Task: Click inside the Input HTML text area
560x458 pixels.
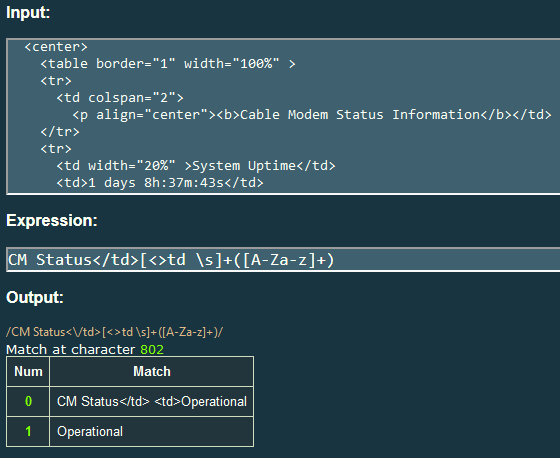Action: click(x=283, y=116)
